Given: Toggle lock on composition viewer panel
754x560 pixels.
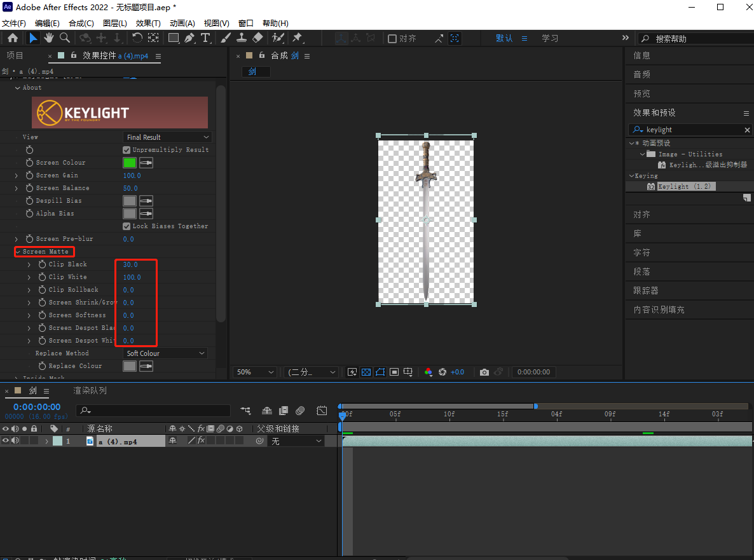Looking at the screenshot, I should [x=261, y=55].
